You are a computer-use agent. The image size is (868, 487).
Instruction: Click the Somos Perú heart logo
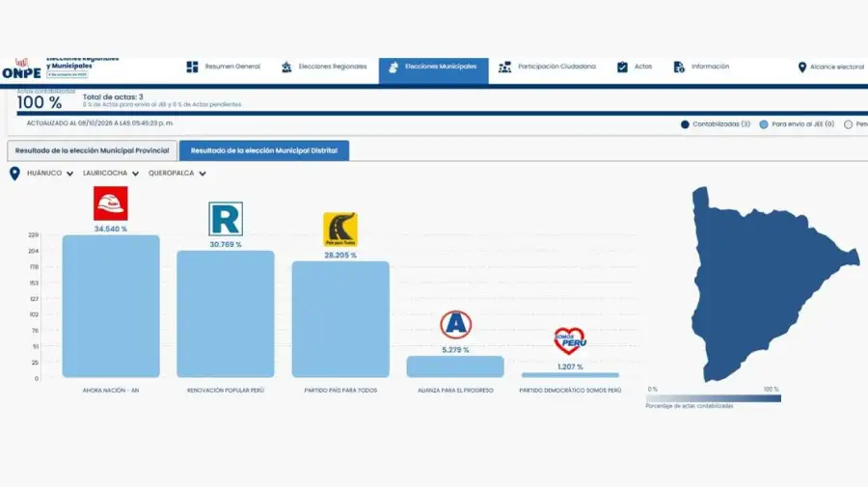click(570, 341)
